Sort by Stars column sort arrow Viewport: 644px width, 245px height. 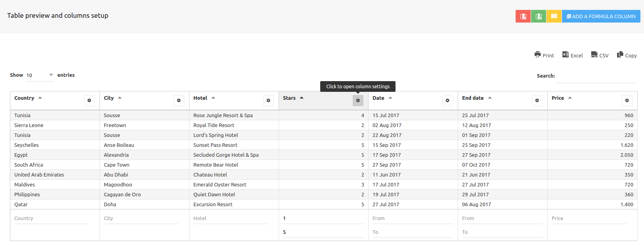click(x=302, y=98)
